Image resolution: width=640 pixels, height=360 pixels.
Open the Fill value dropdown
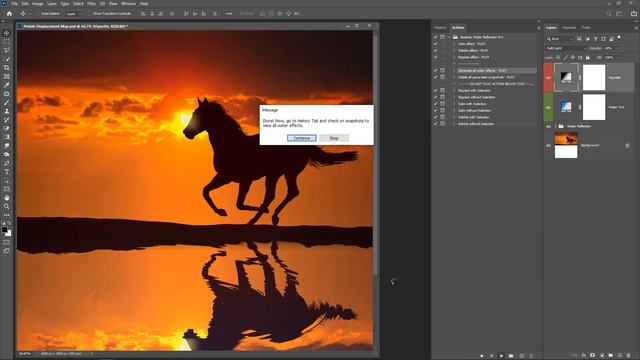(x=618, y=58)
